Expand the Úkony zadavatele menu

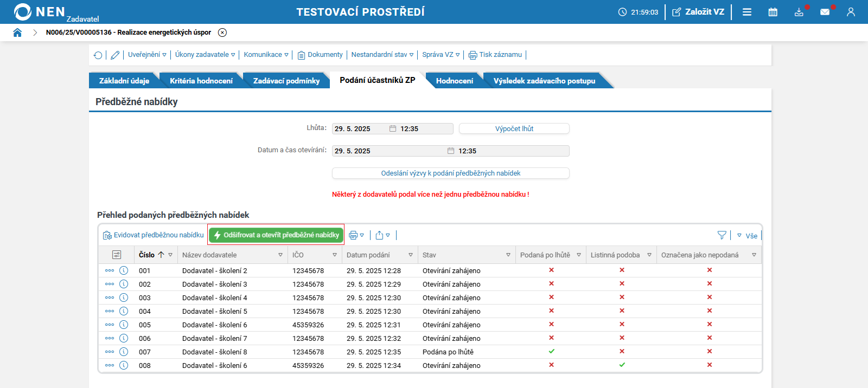click(205, 55)
